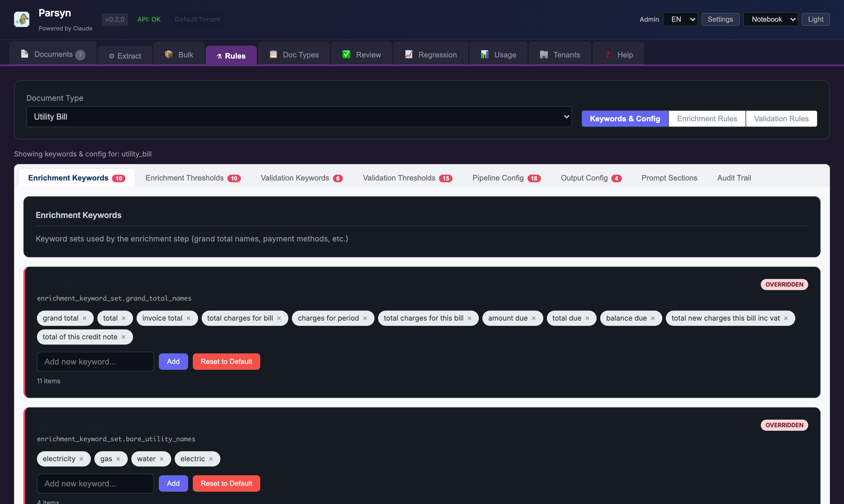
Task: Remove 'total new charges this bill inc vat'
Action: point(786,318)
